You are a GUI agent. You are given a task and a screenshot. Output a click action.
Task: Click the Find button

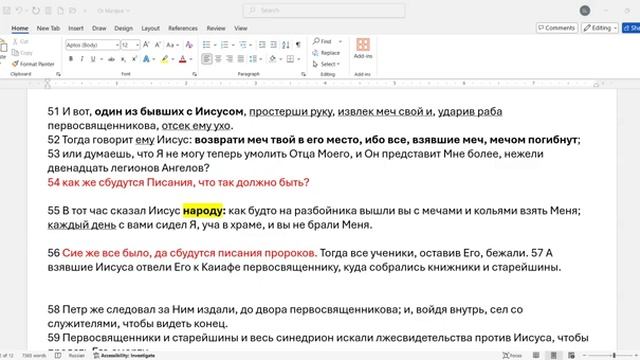pyautogui.click(x=322, y=42)
